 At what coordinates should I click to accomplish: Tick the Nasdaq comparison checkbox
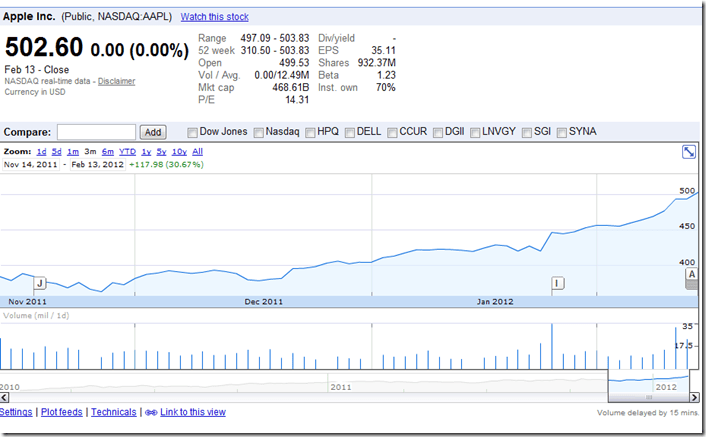(258, 132)
